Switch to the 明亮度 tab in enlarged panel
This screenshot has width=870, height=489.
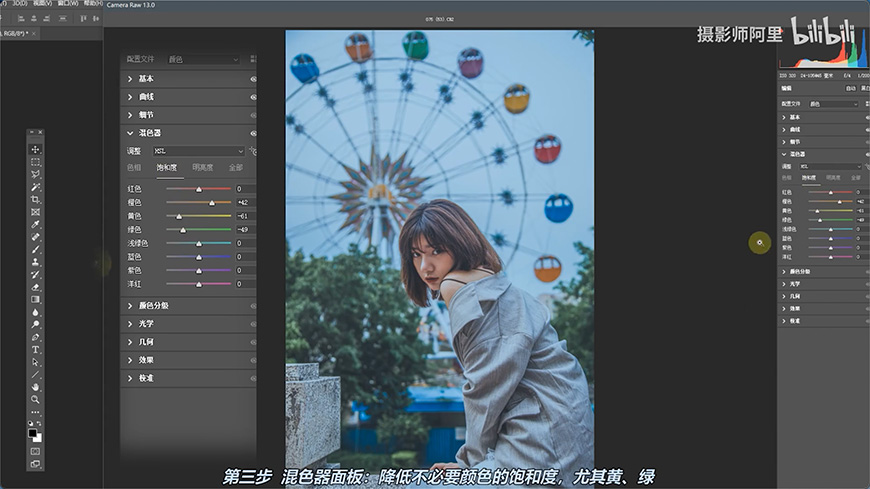click(x=203, y=168)
